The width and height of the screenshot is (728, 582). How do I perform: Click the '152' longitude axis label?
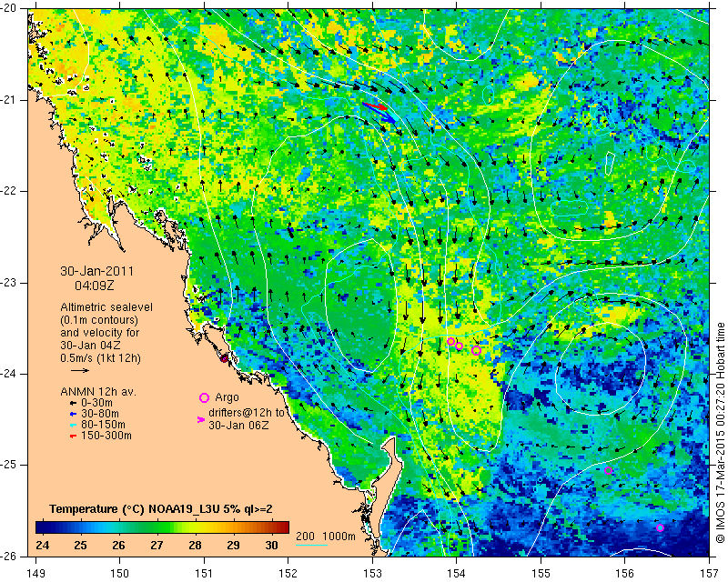coord(288,574)
